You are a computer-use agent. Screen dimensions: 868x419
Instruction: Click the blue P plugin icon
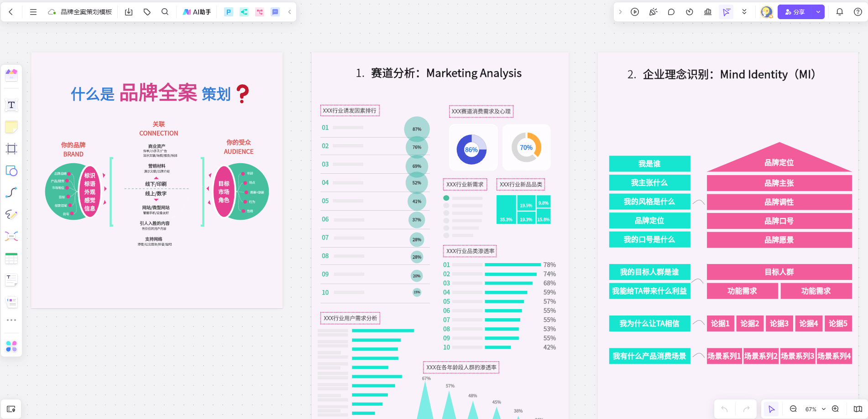(229, 12)
